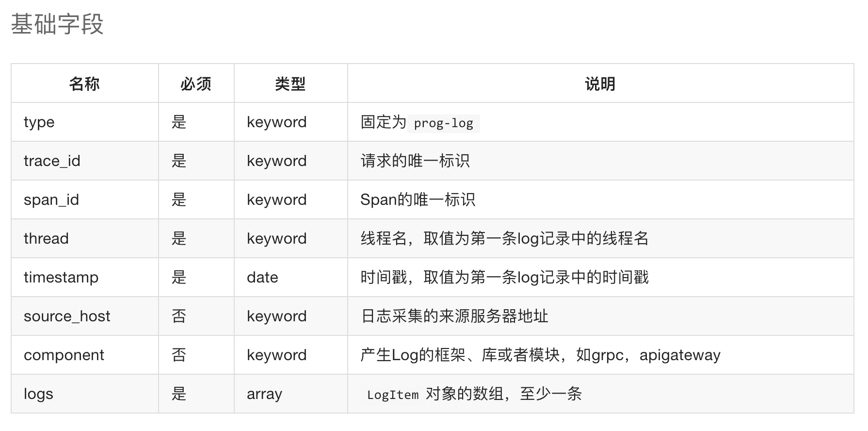868x431 pixels.
Task: Click the field name source_host
Action: pos(67,316)
